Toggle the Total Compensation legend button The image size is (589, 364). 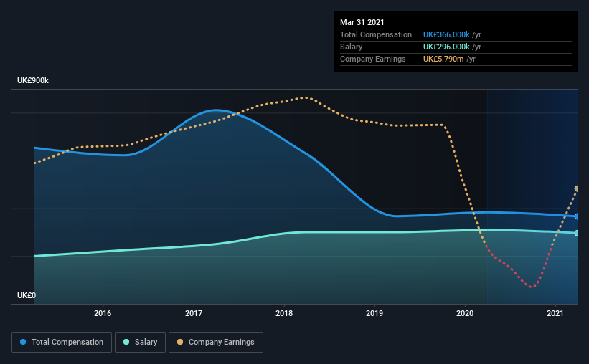point(62,343)
